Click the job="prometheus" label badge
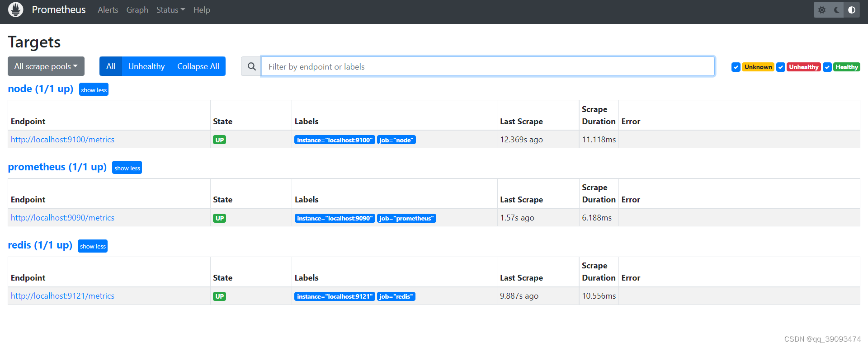 tap(406, 218)
